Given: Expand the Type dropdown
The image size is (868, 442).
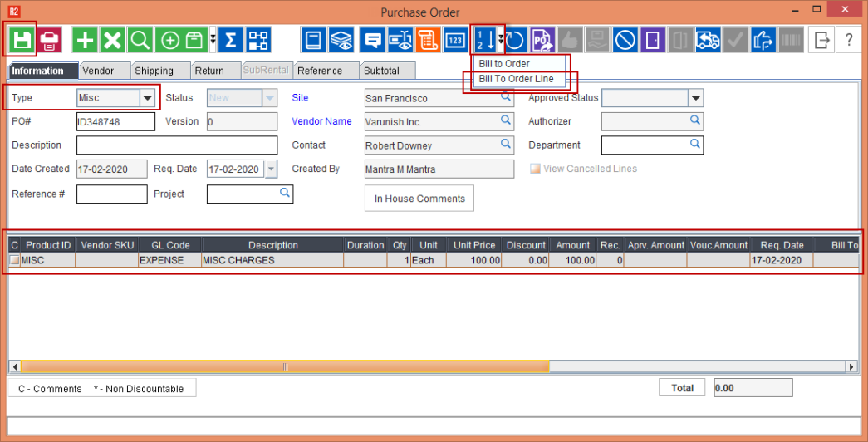Looking at the screenshot, I should tap(148, 98).
